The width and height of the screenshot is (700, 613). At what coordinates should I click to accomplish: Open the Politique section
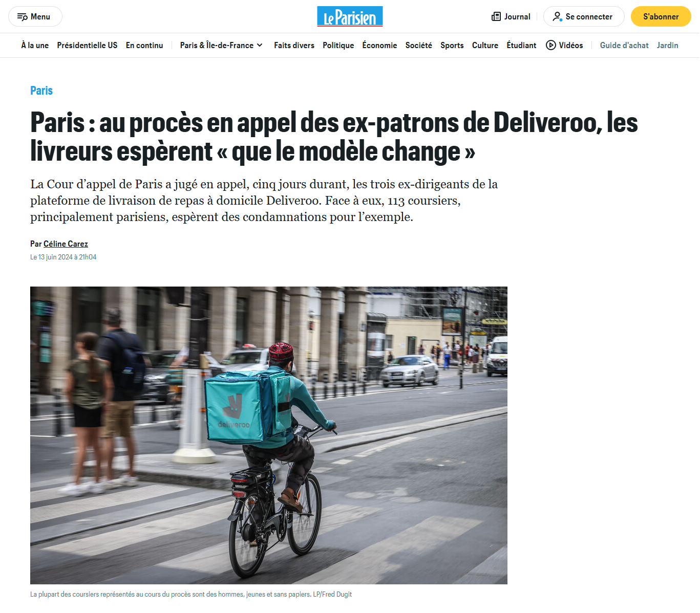click(x=338, y=45)
